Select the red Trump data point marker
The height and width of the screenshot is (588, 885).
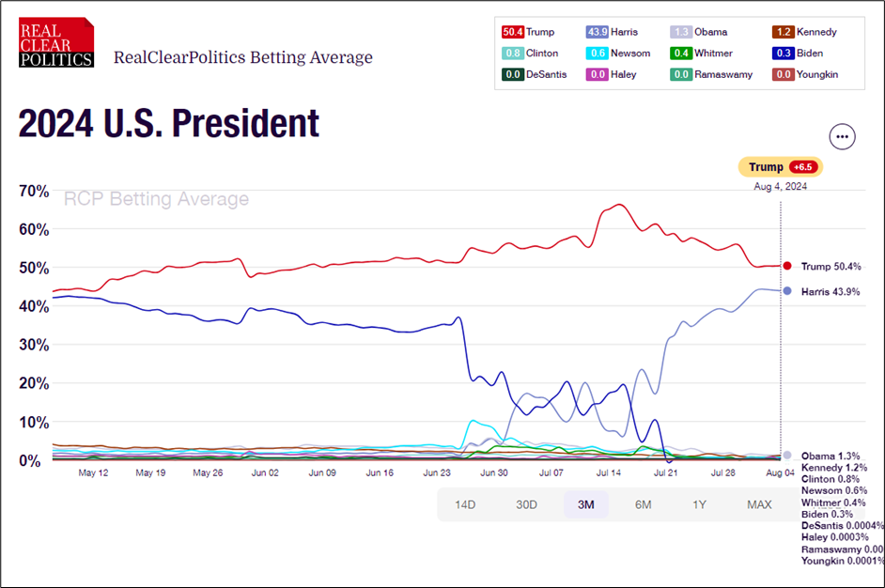coord(786,266)
